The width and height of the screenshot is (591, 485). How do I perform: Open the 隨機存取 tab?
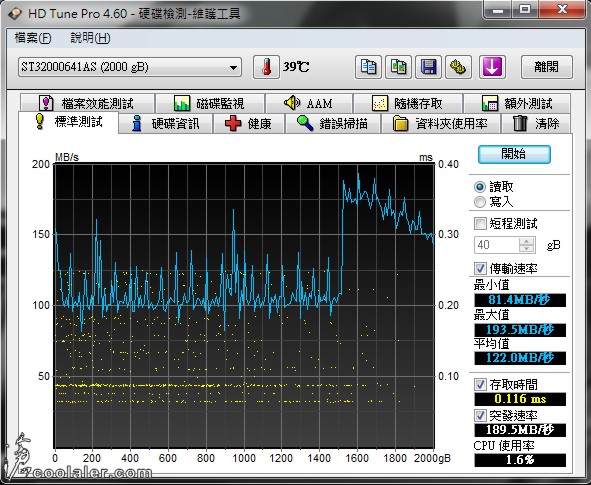[407, 103]
